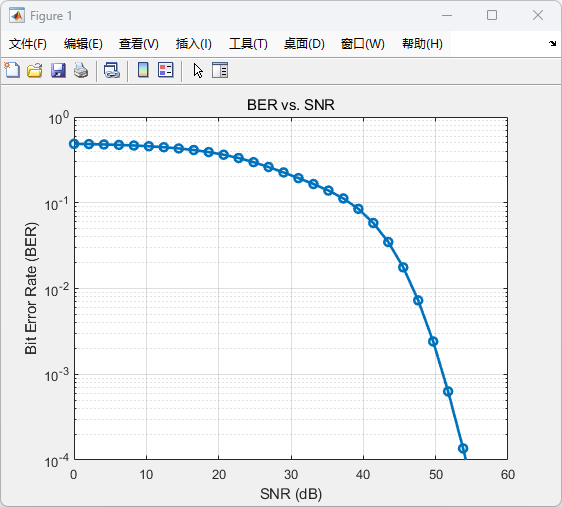562x507 pixels.
Task: Click the first data marker at 0 dB
Action: [74, 144]
